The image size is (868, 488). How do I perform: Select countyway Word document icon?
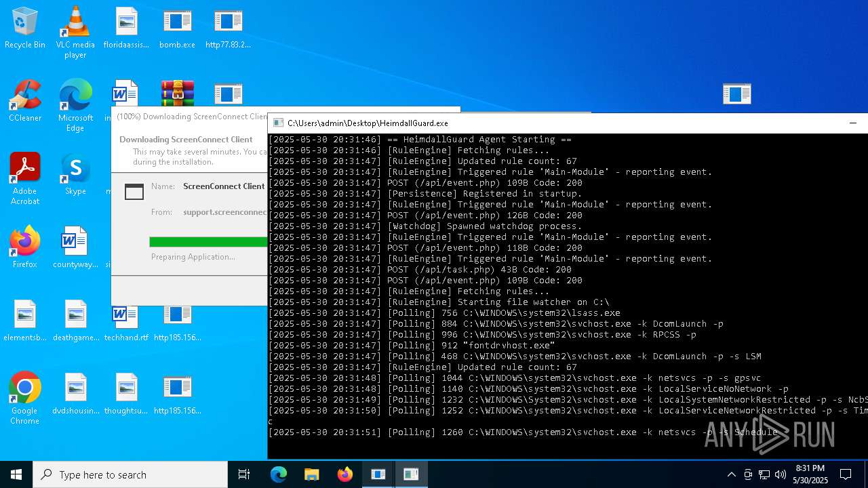click(x=75, y=247)
